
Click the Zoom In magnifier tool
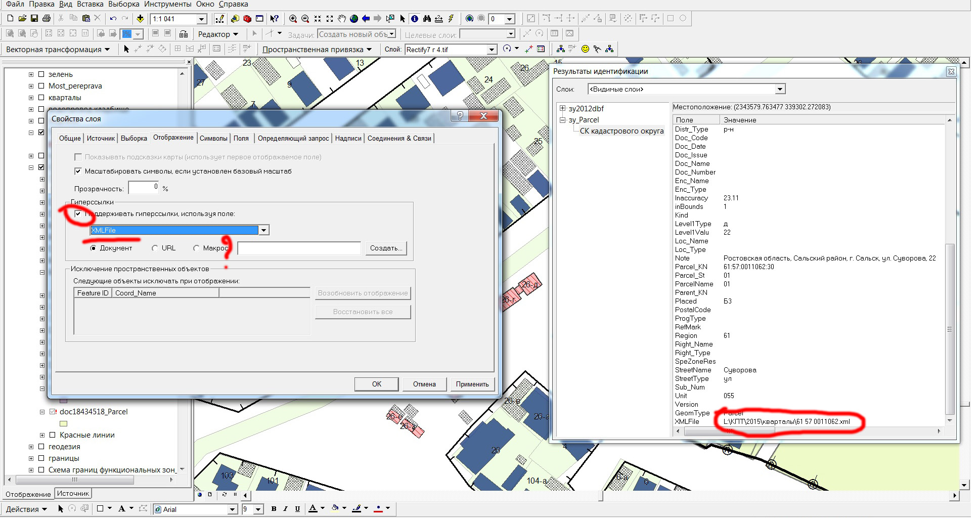click(293, 19)
